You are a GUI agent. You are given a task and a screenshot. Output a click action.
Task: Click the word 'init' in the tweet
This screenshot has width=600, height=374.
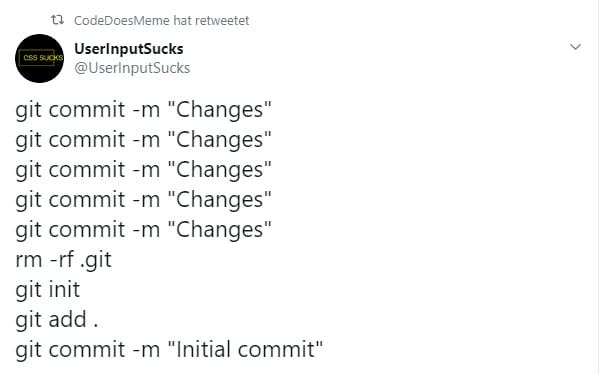point(64,289)
